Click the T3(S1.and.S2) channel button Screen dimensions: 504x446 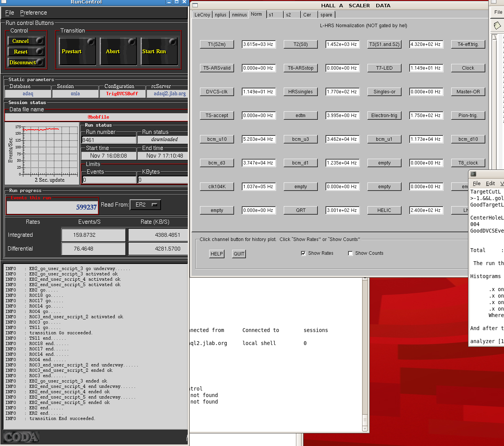coord(384,44)
